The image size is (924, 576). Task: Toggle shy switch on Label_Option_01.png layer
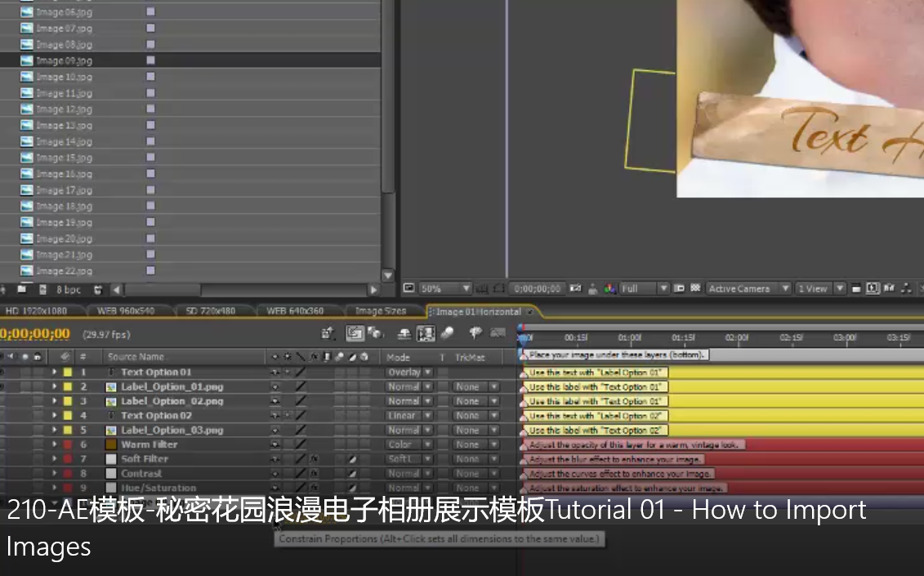[x=275, y=386]
